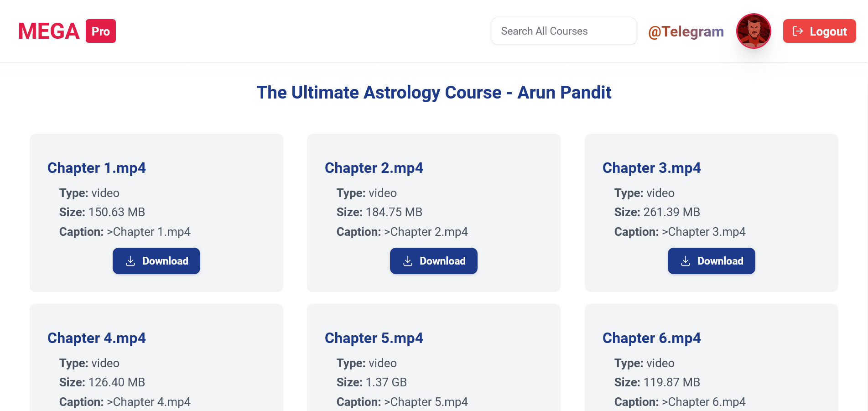Click Type: video in Chapter 1 card
Screen dimensions: 868x411
[x=89, y=193]
